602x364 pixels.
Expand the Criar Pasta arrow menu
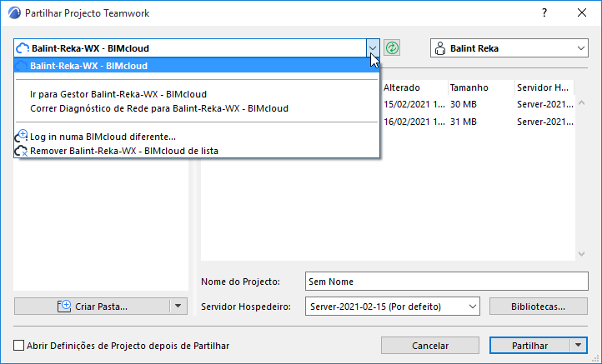(x=178, y=306)
